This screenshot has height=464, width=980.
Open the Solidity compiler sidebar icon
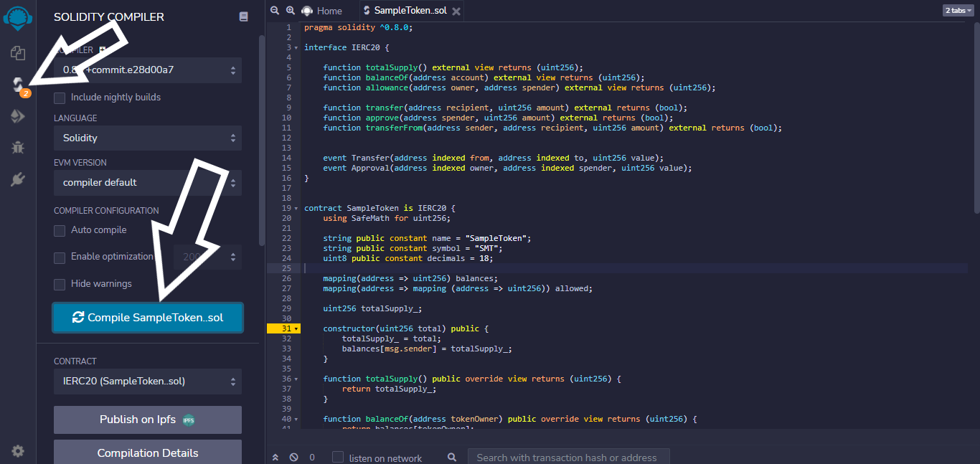click(x=19, y=85)
